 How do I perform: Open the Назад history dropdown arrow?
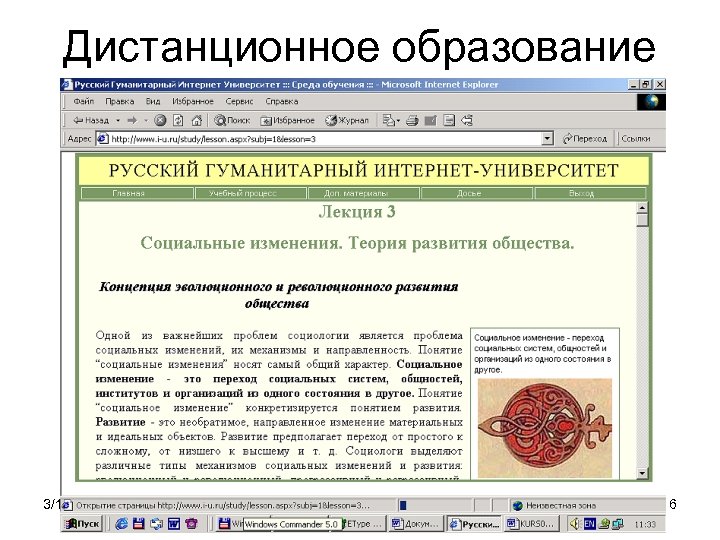[x=118, y=121]
